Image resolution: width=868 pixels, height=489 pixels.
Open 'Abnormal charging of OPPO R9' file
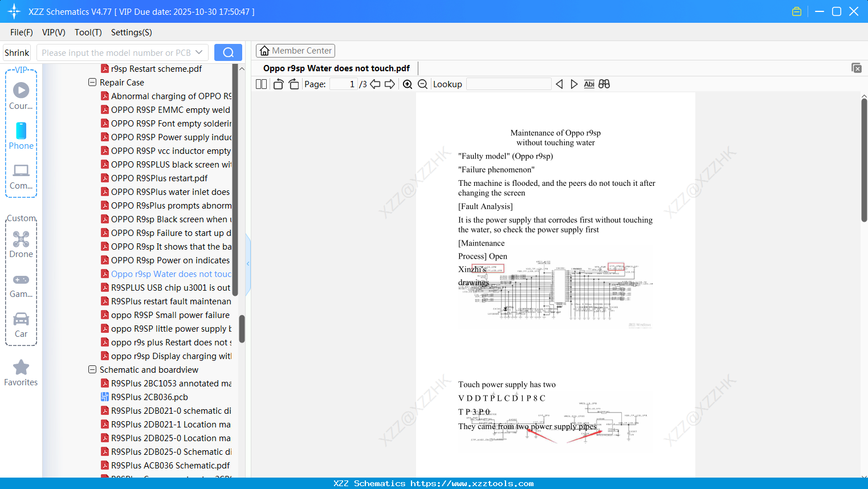point(166,96)
